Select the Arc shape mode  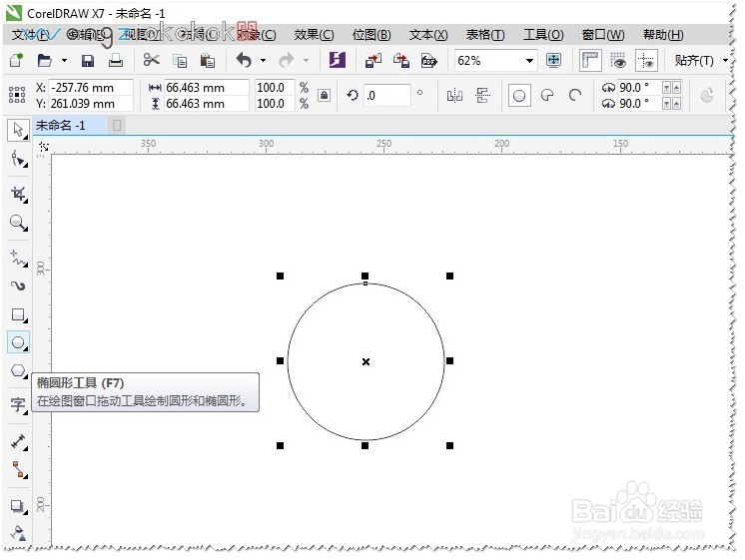click(x=575, y=96)
